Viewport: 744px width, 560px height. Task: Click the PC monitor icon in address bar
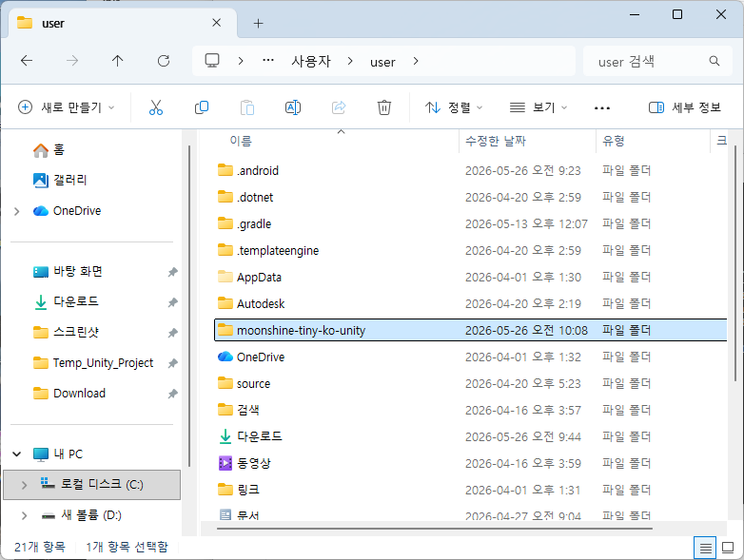point(212,61)
